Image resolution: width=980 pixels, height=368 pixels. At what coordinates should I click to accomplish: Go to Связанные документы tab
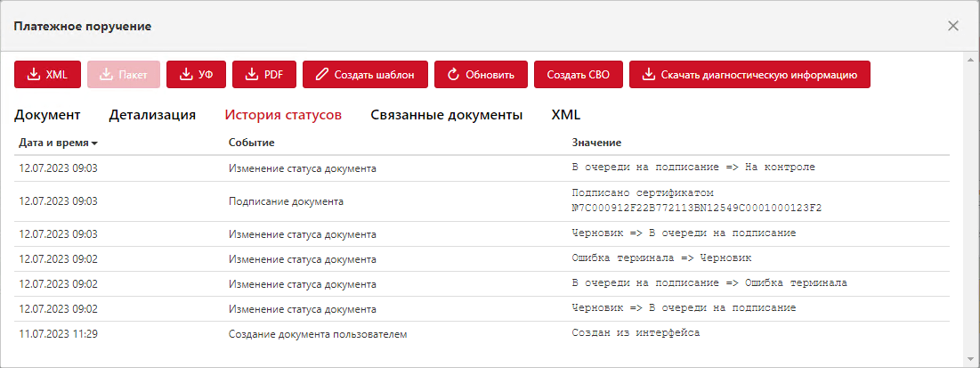tap(446, 115)
